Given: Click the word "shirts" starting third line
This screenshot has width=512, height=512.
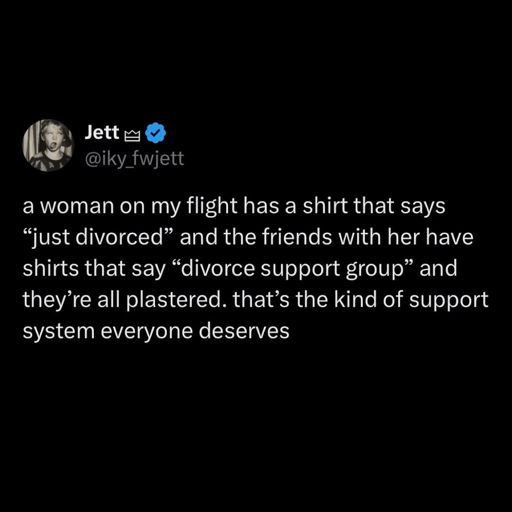Looking at the screenshot, I should pos(50,269).
